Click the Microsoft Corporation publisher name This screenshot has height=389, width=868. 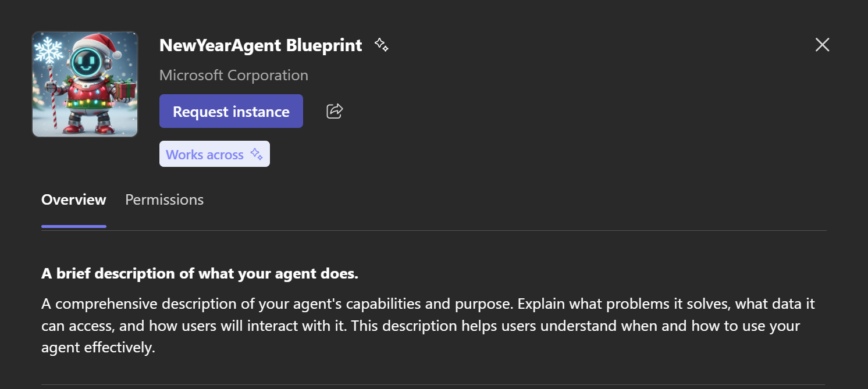click(234, 75)
